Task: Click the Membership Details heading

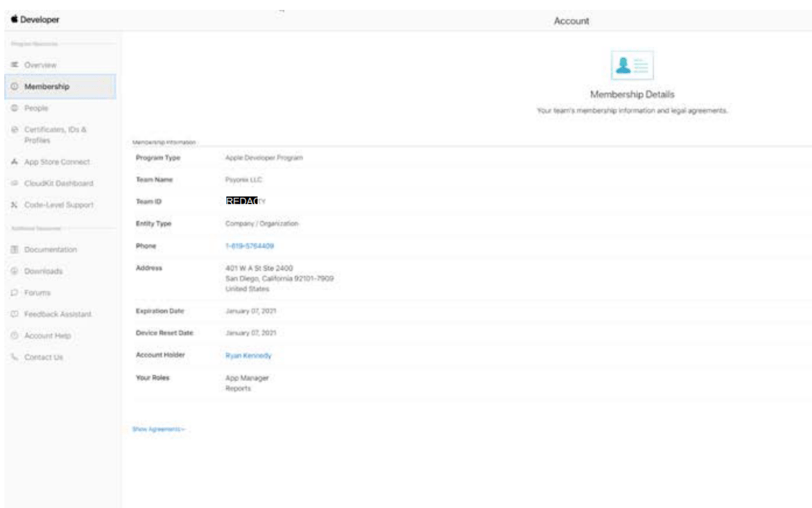Action: (x=632, y=95)
